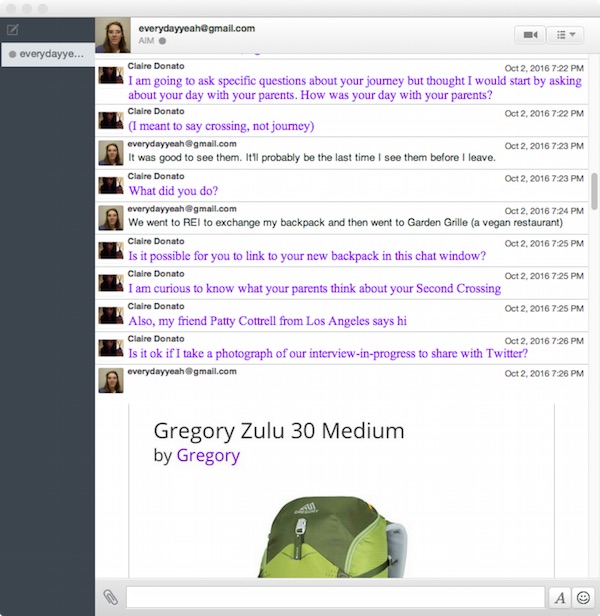The height and width of the screenshot is (616, 600).
Task: Open the emoji smiley picker
Action: (x=583, y=598)
